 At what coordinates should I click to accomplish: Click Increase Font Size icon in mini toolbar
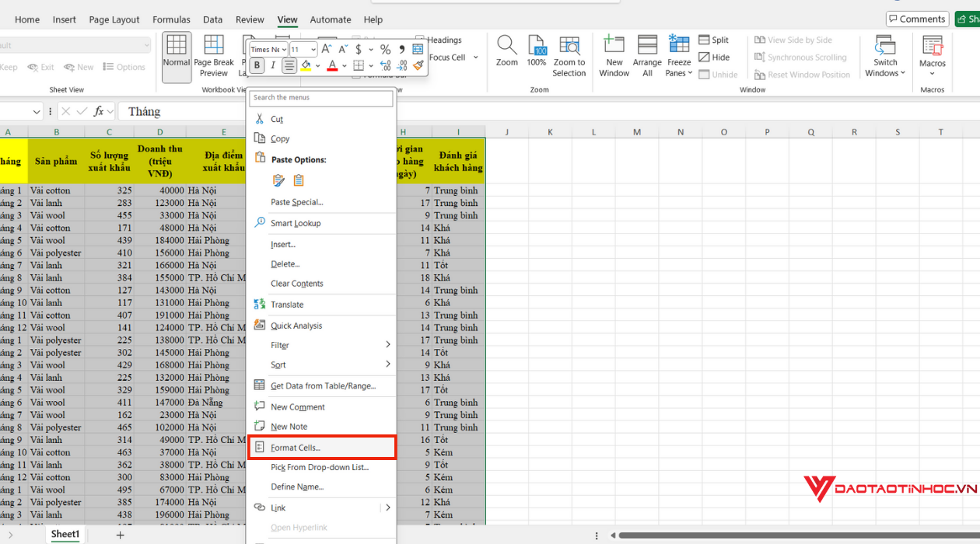point(327,50)
